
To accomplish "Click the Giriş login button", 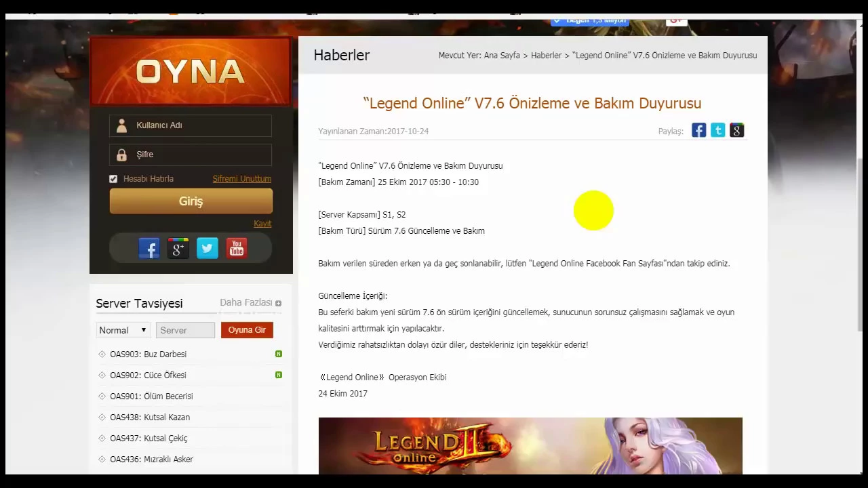I will [x=191, y=201].
